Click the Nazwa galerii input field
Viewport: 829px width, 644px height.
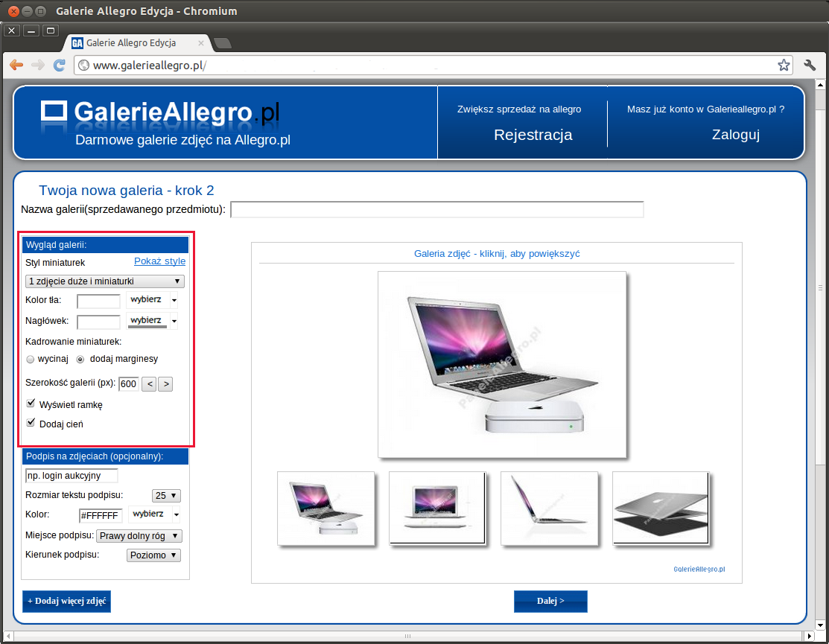pos(437,209)
